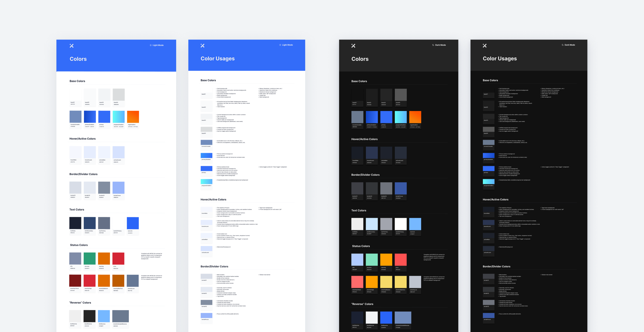Click the moon icon in dark Color Usages header
This screenshot has height=332, width=644.
pyautogui.click(x=563, y=45)
